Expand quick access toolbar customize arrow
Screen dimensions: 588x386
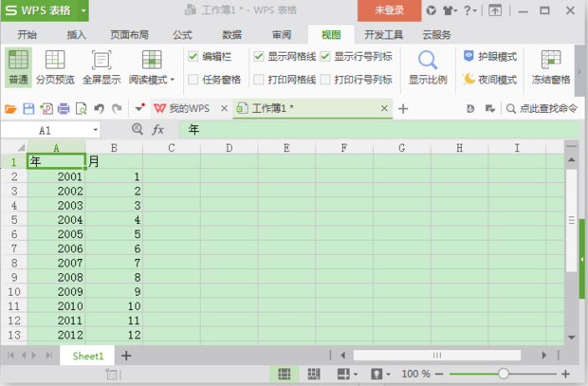(139, 109)
